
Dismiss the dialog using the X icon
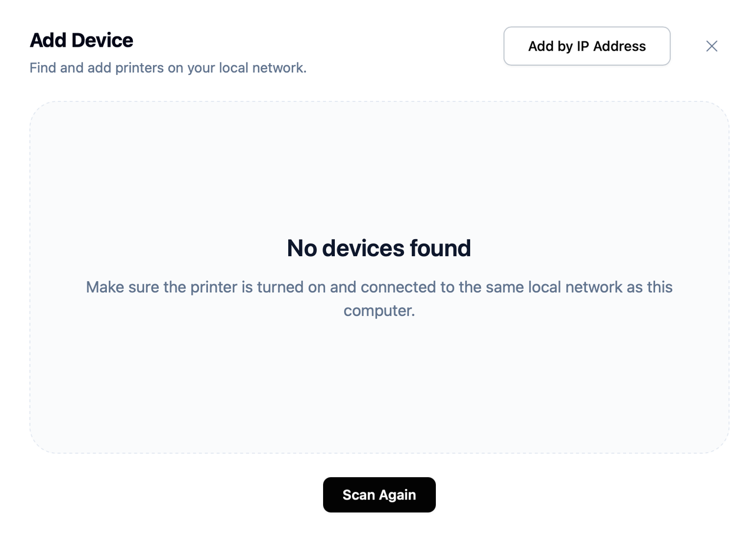712,46
